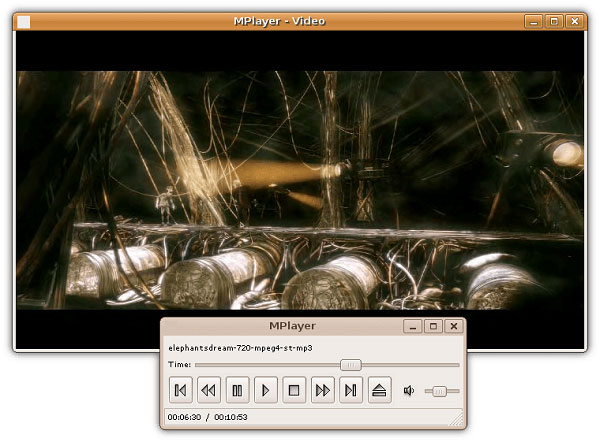
Task: Click the total duration 00:10:53
Action: pos(231,417)
